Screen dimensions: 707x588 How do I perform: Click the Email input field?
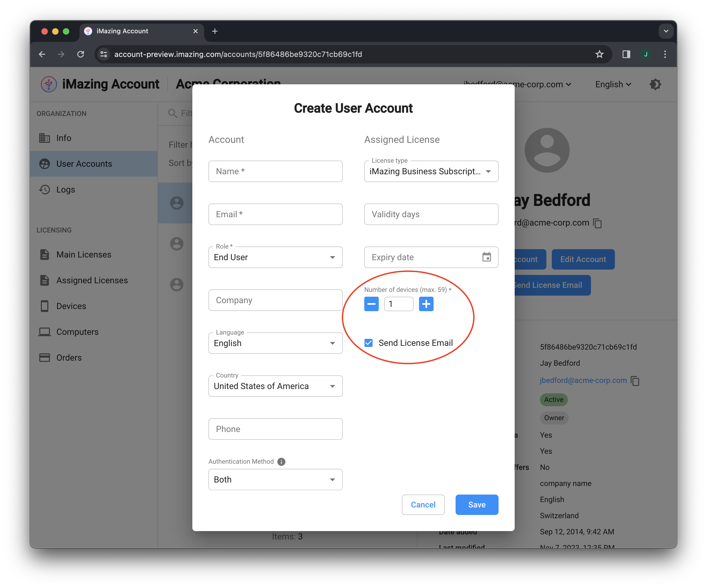(x=275, y=214)
